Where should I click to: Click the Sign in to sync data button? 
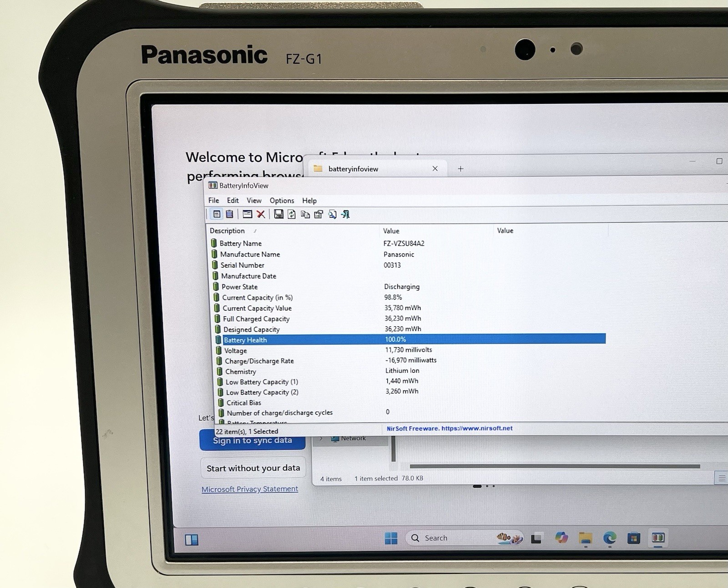point(253,440)
